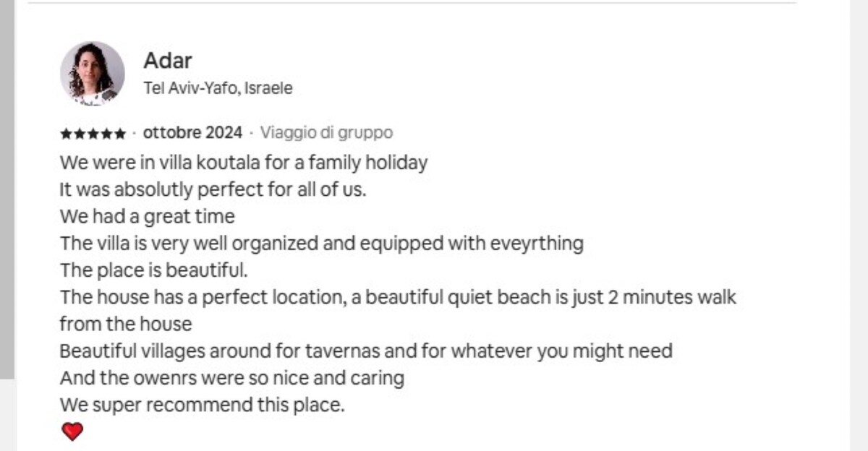This screenshot has height=451, width=868.
Task: Select the location text Tel Aviv-Yafo, Israele
Action: click(x=218, y=88)
